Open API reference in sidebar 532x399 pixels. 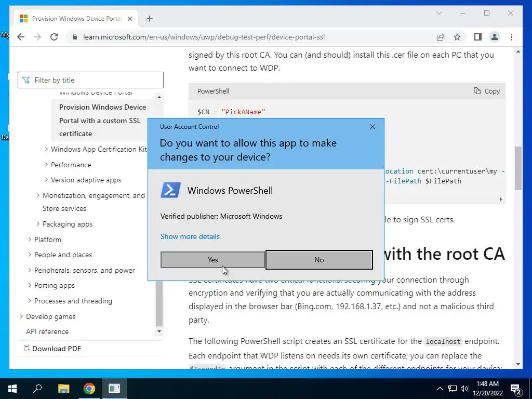point(47,331)
